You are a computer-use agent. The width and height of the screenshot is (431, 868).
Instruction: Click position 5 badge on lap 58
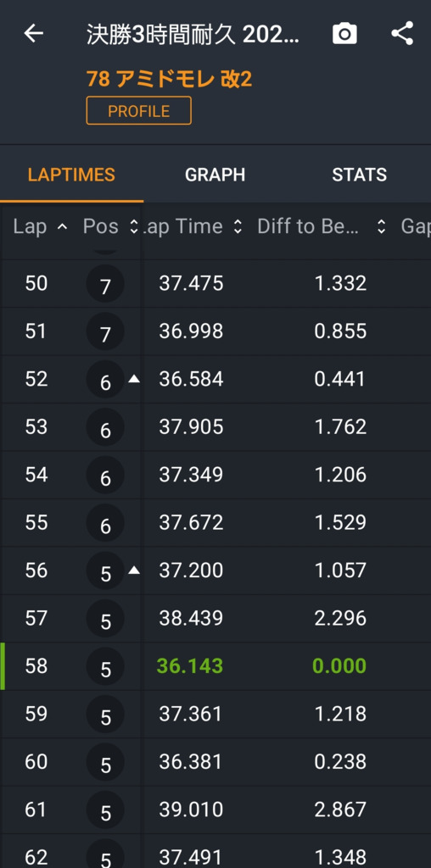[105, 666]
